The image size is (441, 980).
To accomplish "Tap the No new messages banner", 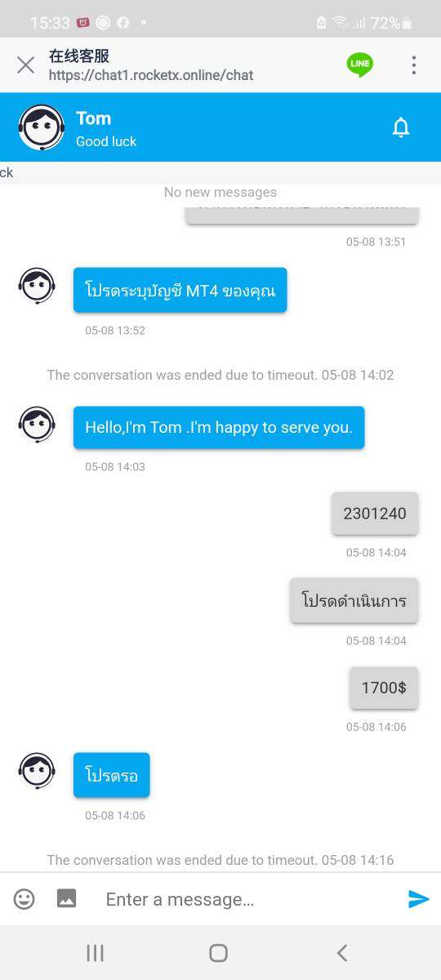I will click(220, 193).
